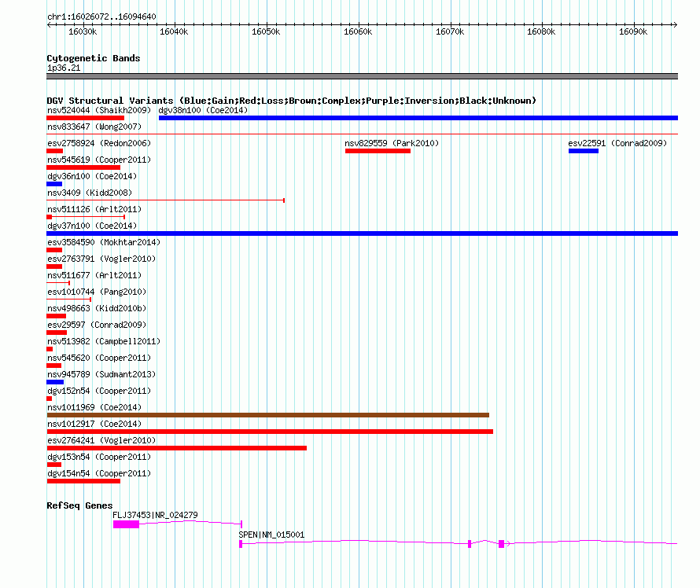Open the nsv1012917 (Coe2014) label
The width and height of the screenshot is (700, 588).
[x=94, y=424]
